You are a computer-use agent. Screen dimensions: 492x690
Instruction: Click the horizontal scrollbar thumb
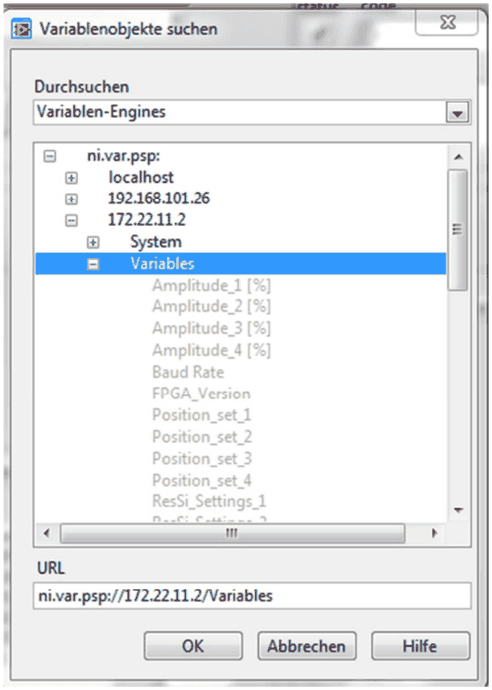click(232, 533)
